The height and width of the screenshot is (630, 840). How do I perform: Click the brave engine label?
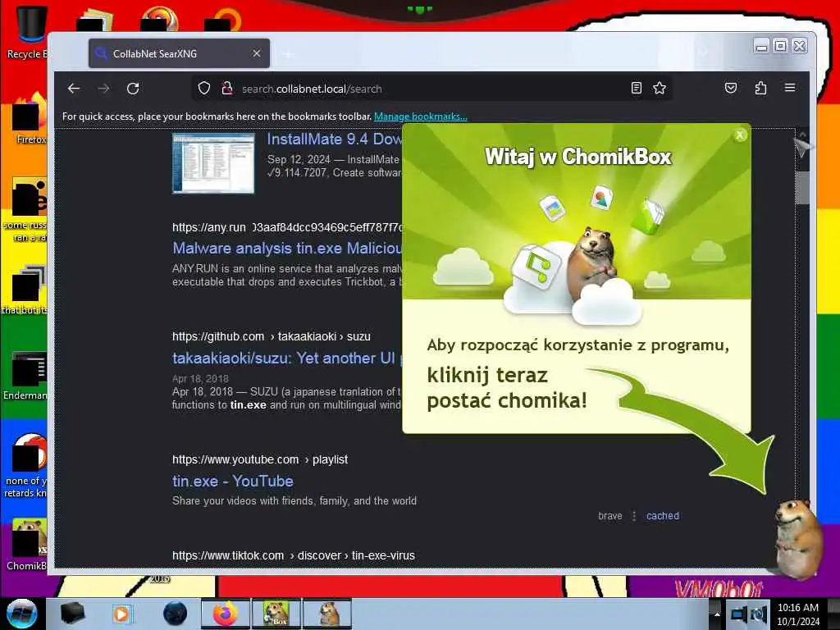point(610,516)
